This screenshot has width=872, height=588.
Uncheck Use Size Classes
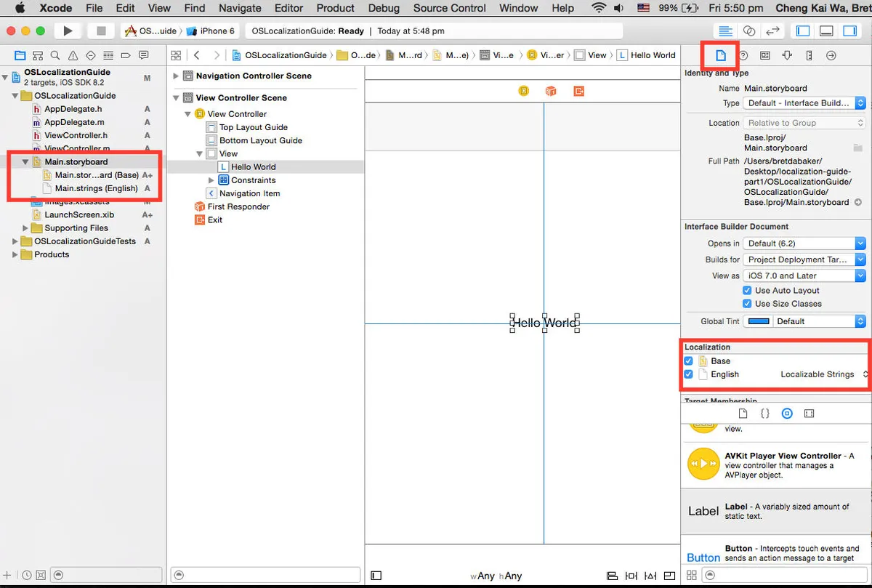[747, 304]
